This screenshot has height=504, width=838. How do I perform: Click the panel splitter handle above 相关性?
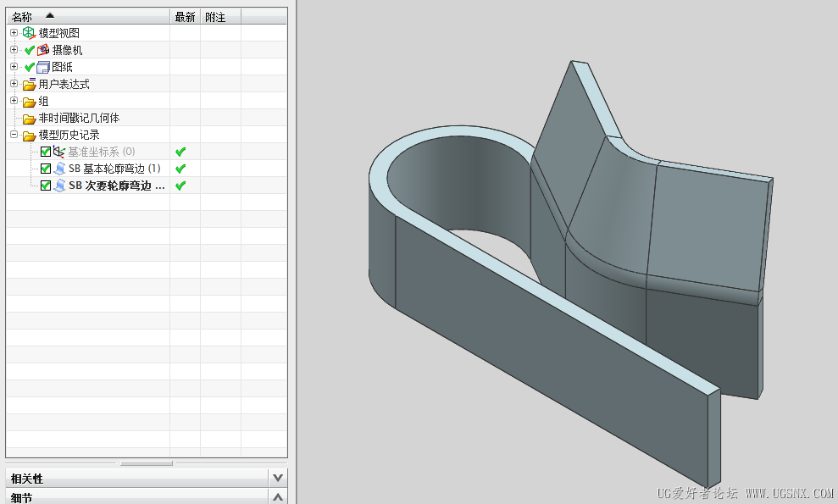coord(147,463)
